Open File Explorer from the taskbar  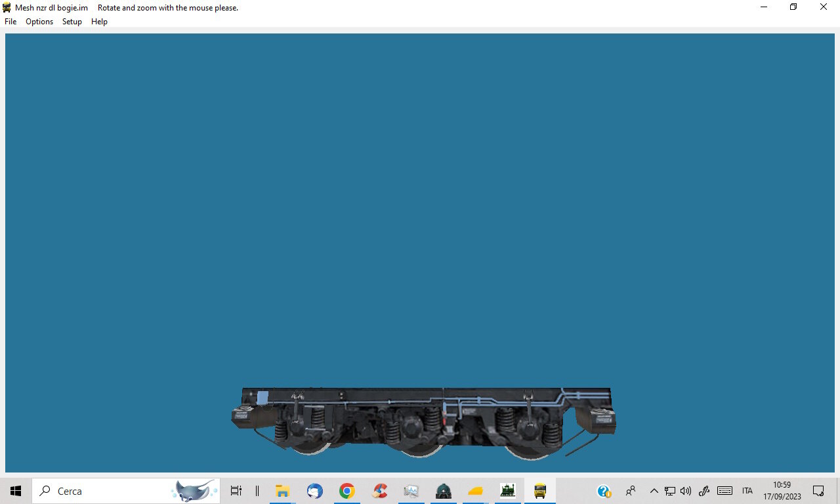click(x=283, y=491)
